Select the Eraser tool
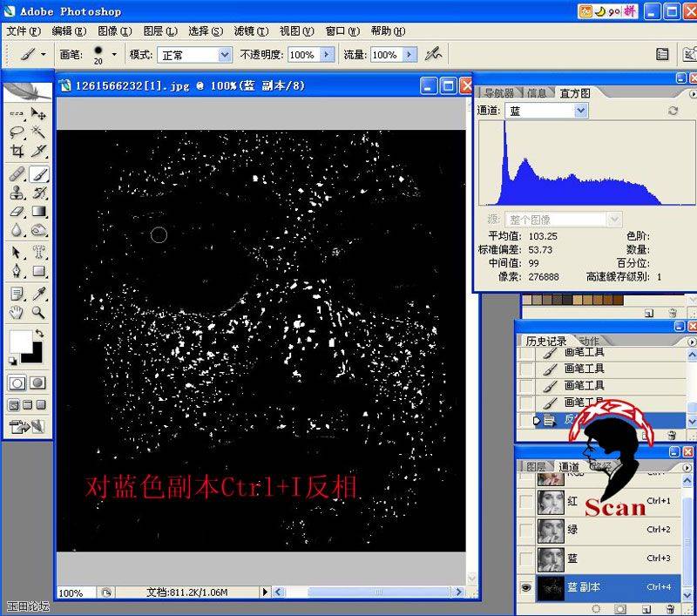This screenshot has width=697, height=616. 17,211
